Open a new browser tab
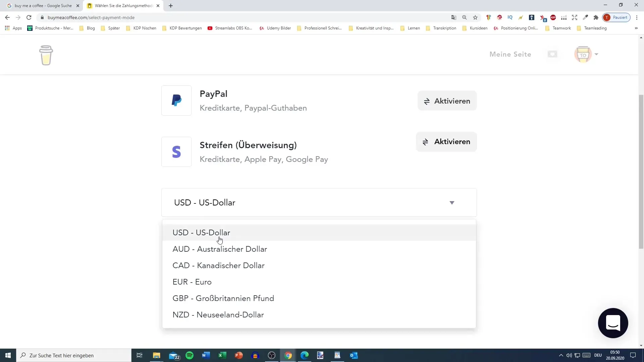Screen dimensions: 644x362 click(171, 6)
